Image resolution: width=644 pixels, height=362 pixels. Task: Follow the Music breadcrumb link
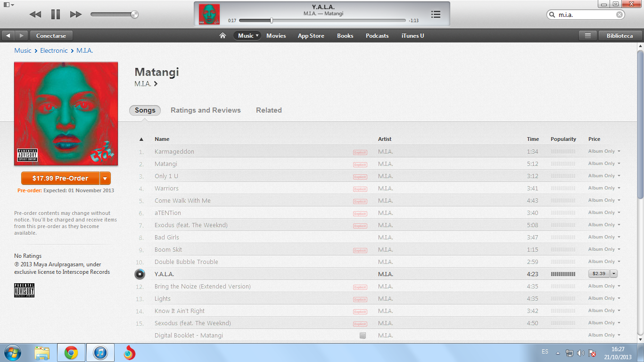pos(23,50)
